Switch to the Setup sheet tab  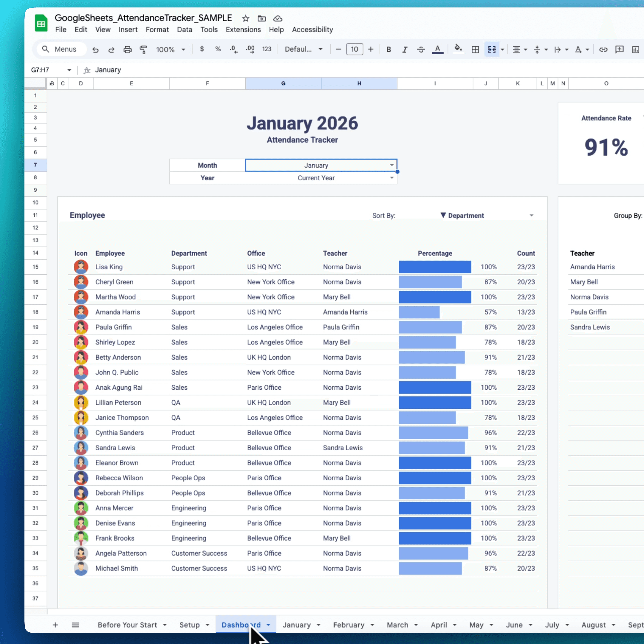click(x=190, y=625)
